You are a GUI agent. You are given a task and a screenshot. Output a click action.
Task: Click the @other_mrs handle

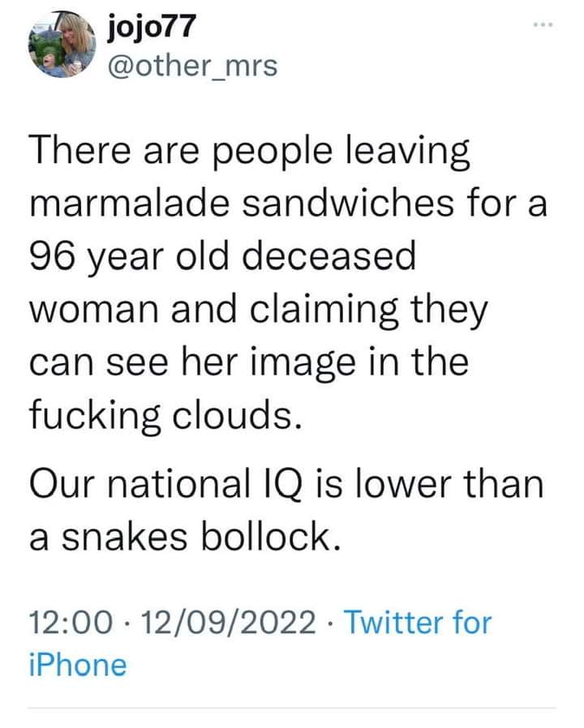[192, 66]
